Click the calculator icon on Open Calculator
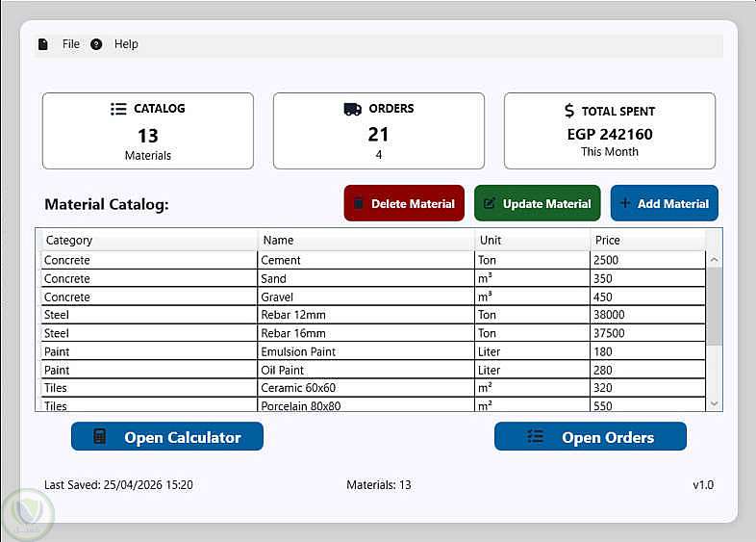 click(100, 436)
